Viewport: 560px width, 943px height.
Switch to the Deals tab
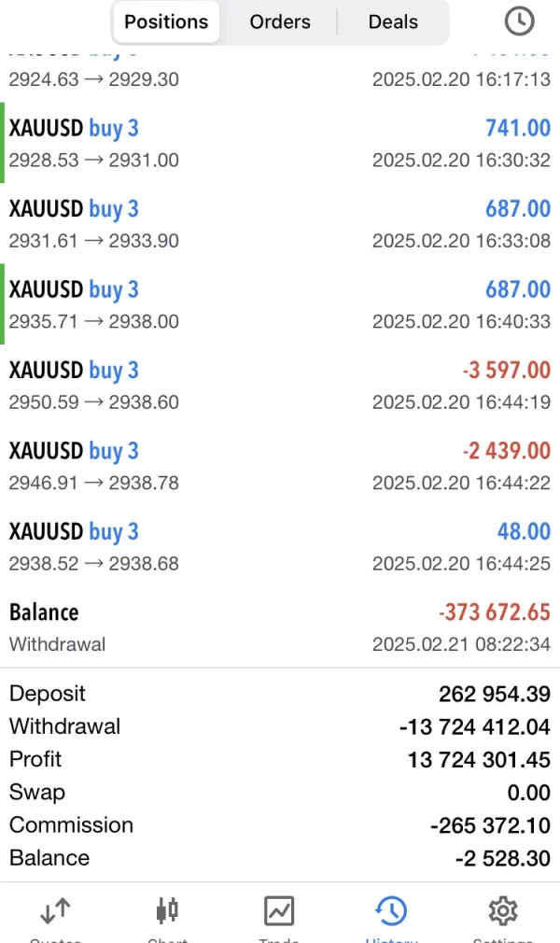(x=393, y=21)
